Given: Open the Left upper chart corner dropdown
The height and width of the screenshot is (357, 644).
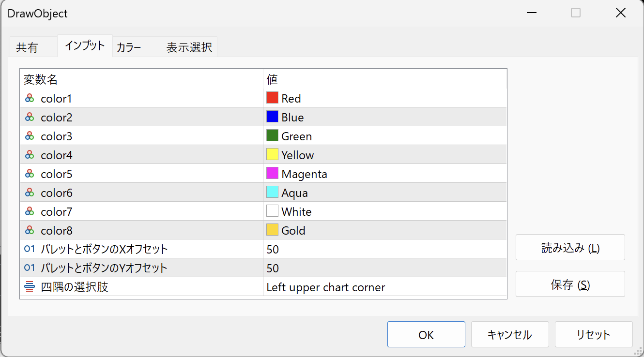Looking at the screenshot, I should tap(384, 287).
